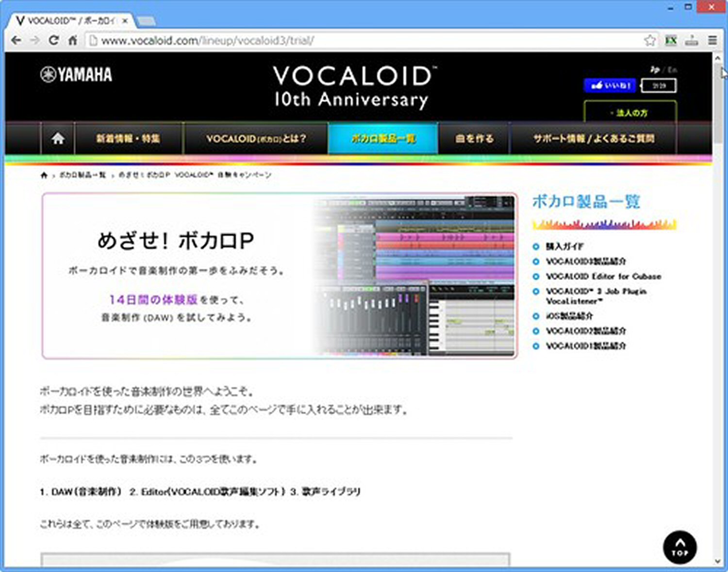Open VOCALOID 3 Job Plugin VocaListener link
The image size is (728, 572).
pos(596,296)
